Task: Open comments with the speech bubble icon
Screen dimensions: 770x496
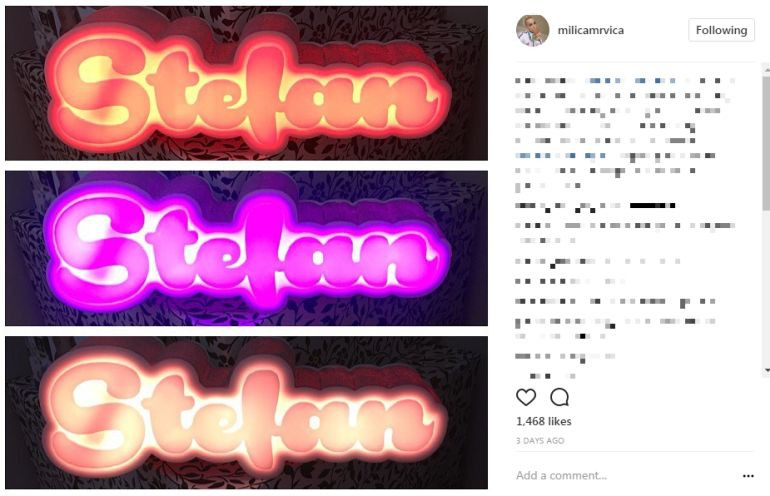Action: pos(559,397)
